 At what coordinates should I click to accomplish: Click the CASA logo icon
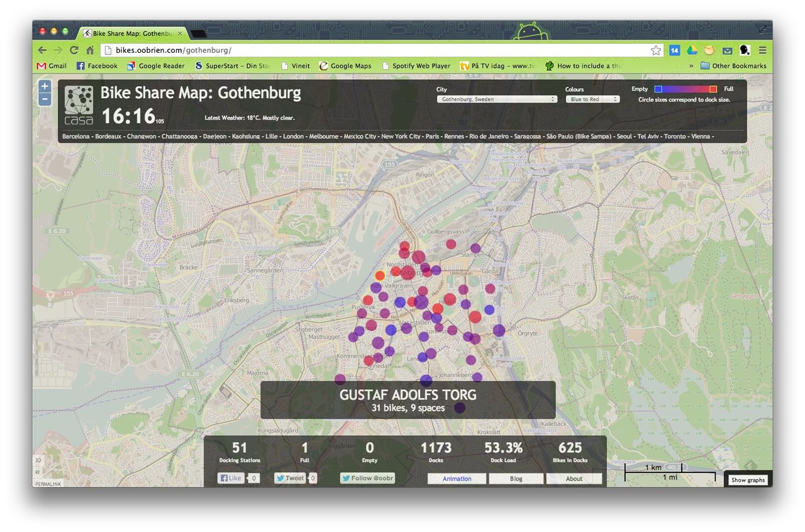(x=79, y=105)
